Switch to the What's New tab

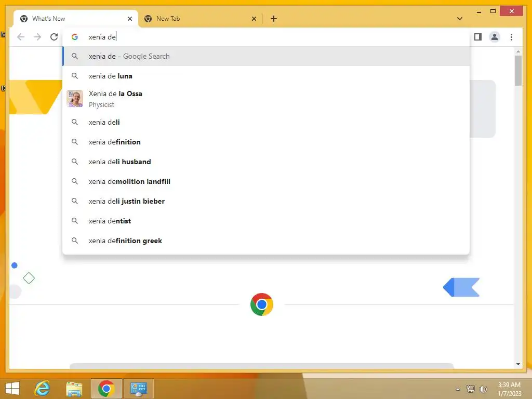tap(76, 19)
